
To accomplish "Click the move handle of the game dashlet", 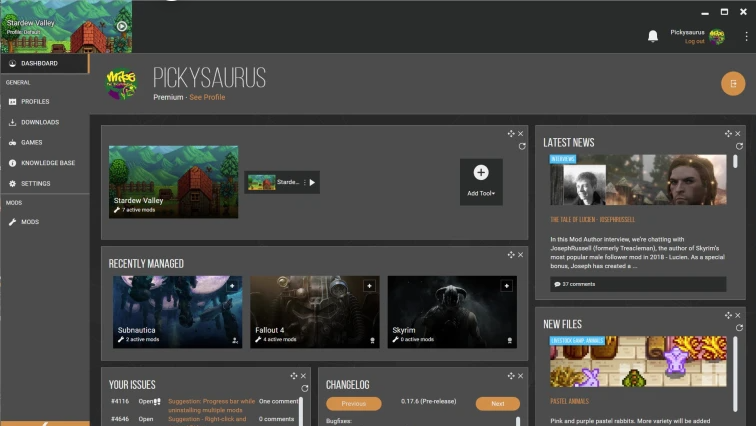I will point(511,133).
